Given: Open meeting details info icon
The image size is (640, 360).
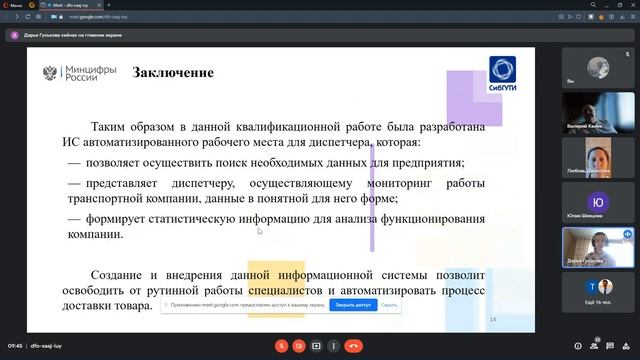Looking at the screenshot, I should pyautogui.click(x=578, y=346).
